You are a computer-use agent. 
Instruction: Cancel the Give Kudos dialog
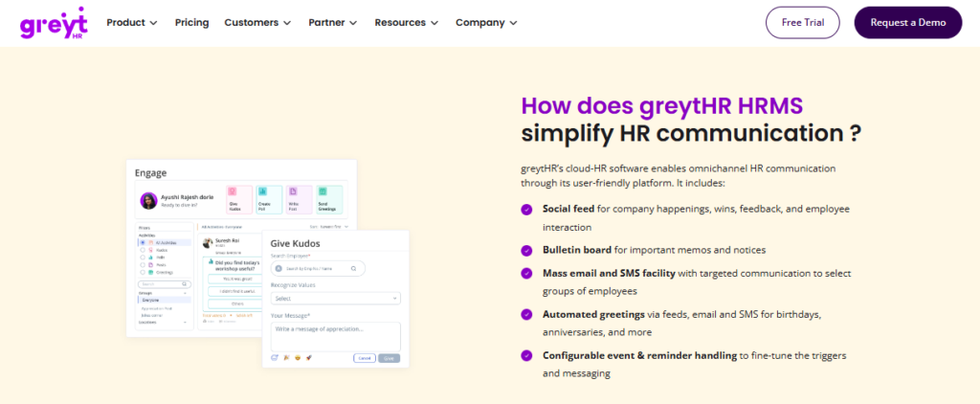[x=365, y=358]
